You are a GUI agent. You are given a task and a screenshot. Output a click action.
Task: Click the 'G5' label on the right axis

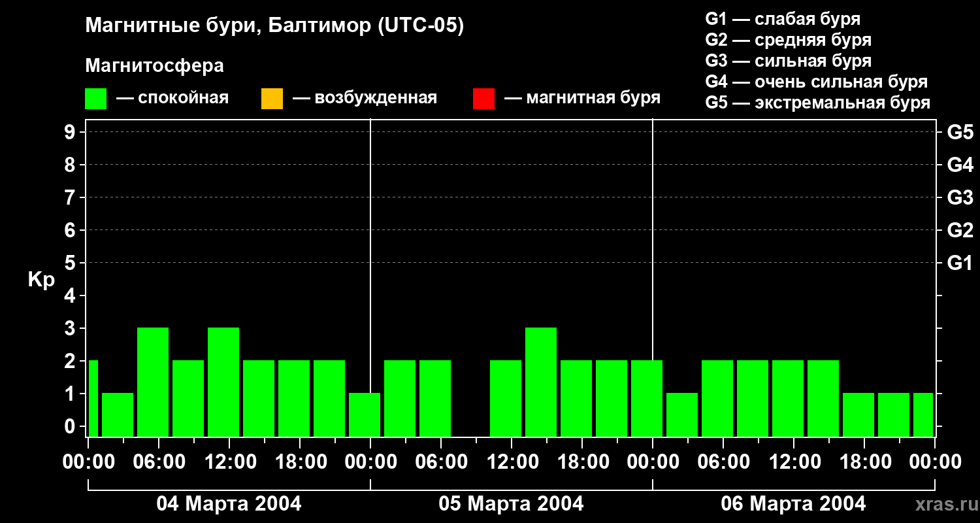tap(960, 132)
